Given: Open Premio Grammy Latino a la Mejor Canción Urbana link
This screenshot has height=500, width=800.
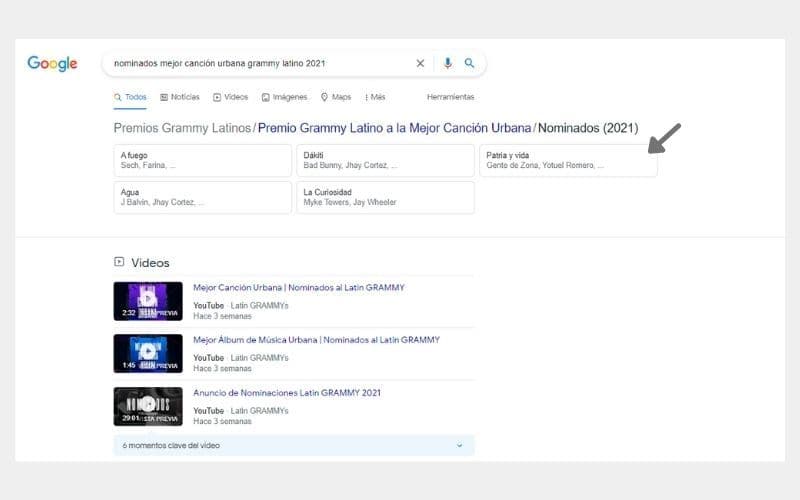Looking at the screenshot, I should [394, 128].
